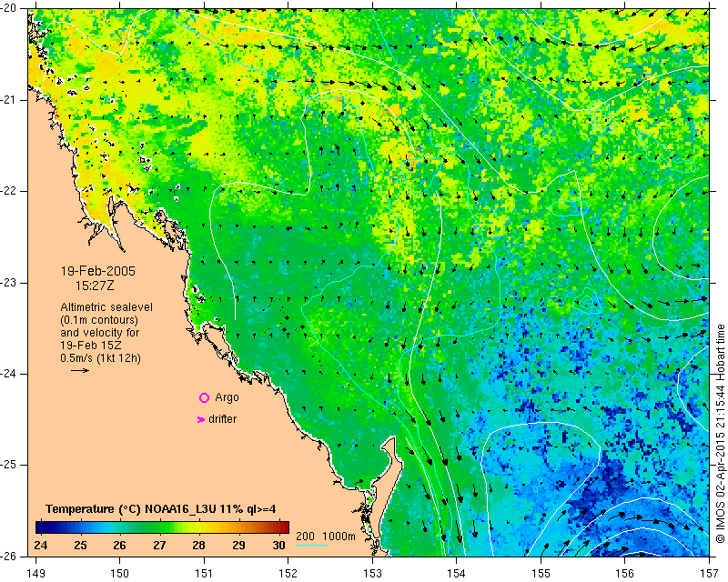Click the '15:27Z' time text
Screen dimensions: 728x582
coord(95,286)
